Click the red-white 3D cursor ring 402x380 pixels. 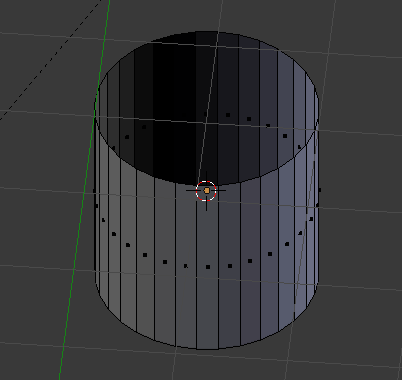(206, 191)
